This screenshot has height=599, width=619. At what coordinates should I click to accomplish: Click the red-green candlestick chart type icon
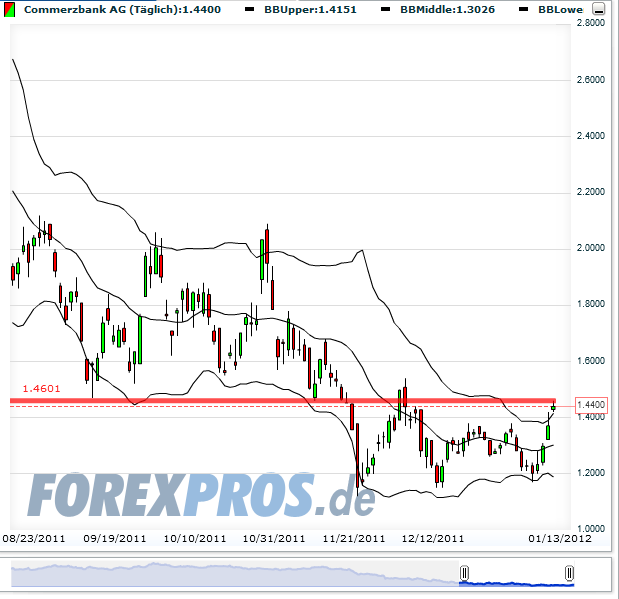(9, 9)
